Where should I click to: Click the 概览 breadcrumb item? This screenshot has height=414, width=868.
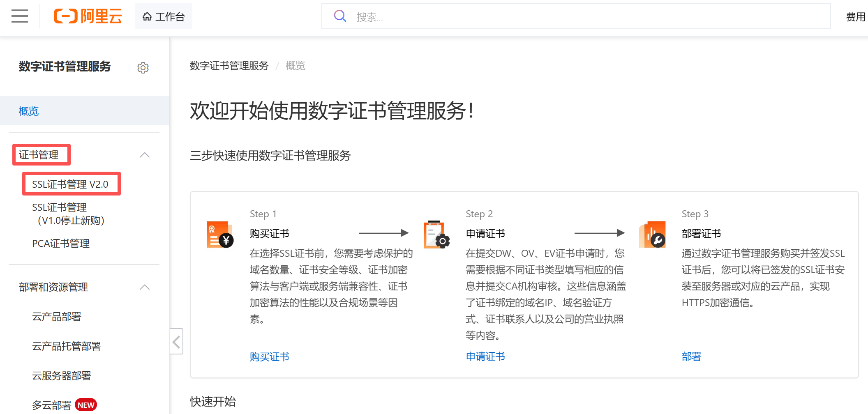[x=295, y=66]
